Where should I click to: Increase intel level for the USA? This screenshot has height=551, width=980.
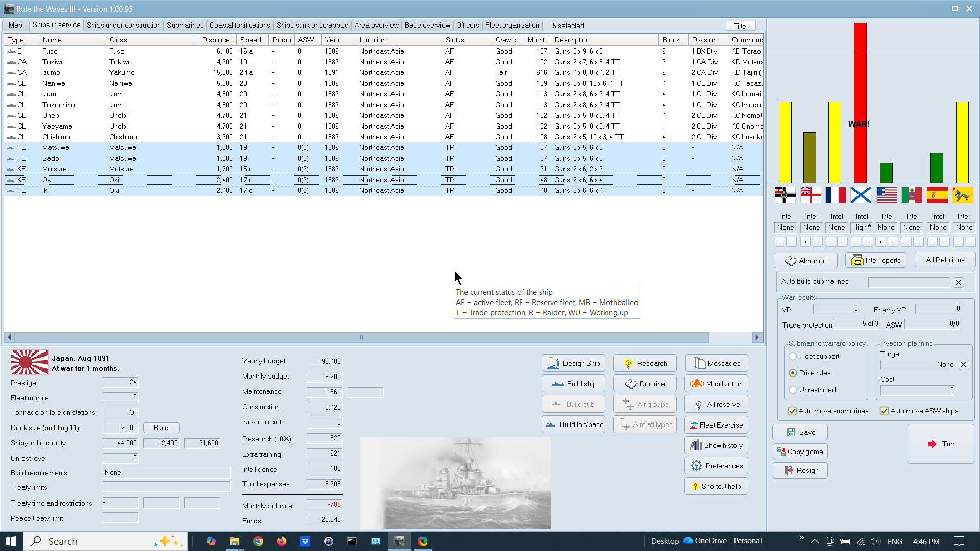click(x=881, y=242)
